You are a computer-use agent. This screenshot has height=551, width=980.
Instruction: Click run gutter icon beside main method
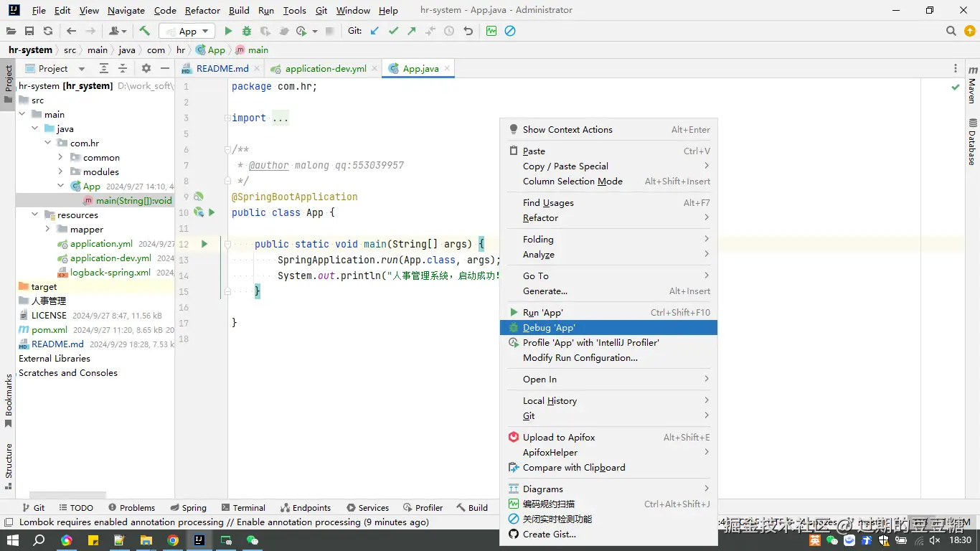204,244
